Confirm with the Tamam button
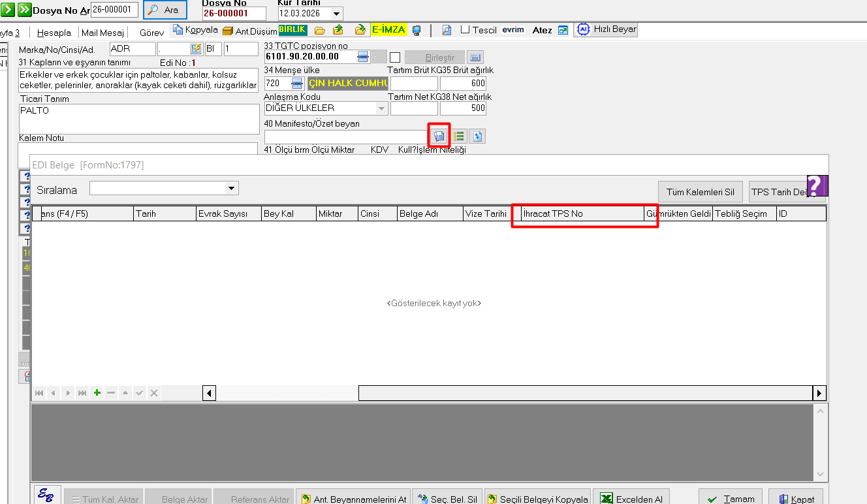This screenshot has width=867, height=504. (x=731, y=499)
